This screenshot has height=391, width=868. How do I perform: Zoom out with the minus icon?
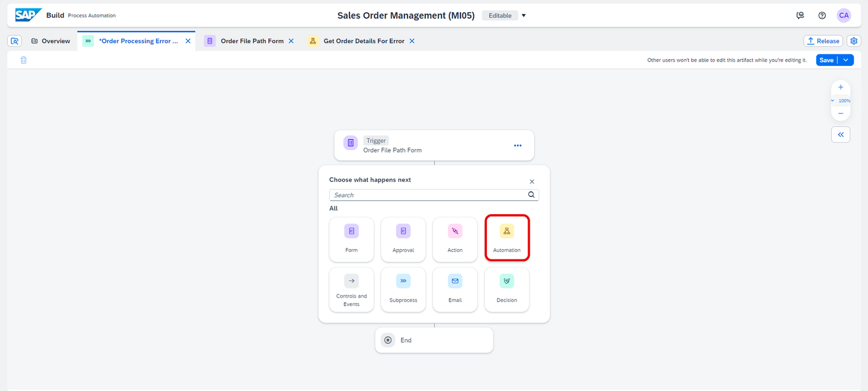(x=841, y=113)
